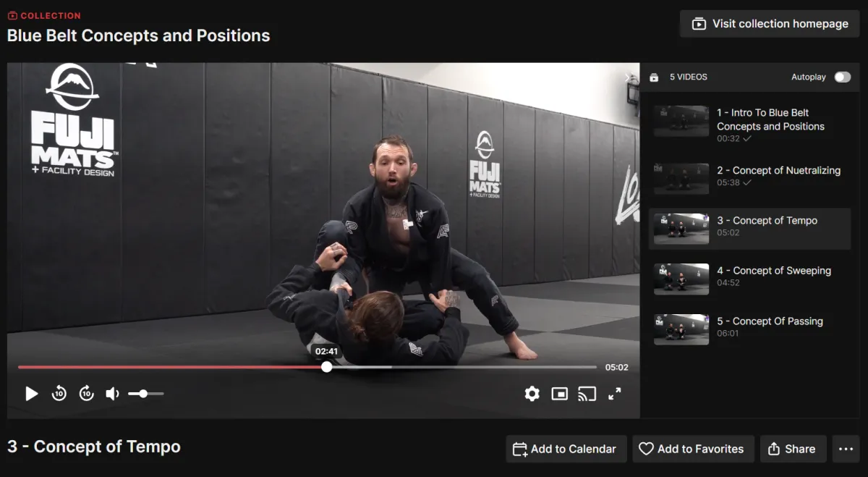The width and height of the screenshot is (868, 477).
Task: Enable picture-in-picture mode
Action: coord(559,393)
